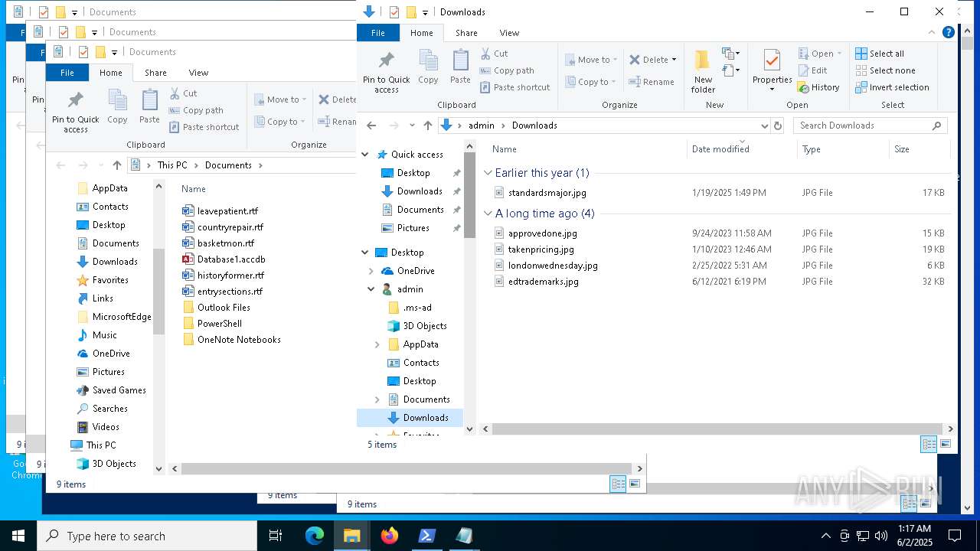The height and width of the screenshot is (551, 980).
Task: Select leavepatient.rtf in Documents window
Action: point(227,211)
